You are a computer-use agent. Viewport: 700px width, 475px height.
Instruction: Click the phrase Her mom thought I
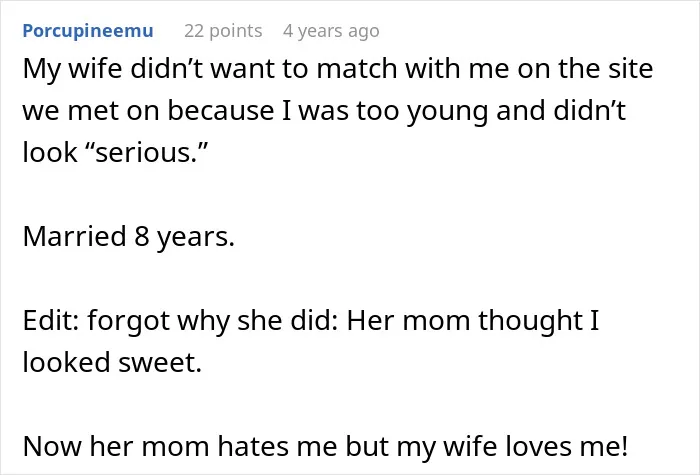coord(473,320)
